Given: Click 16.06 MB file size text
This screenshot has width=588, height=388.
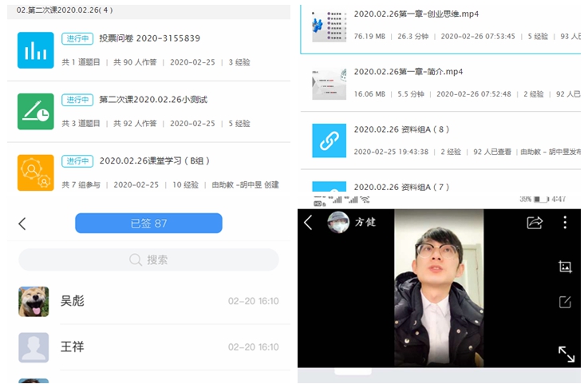Looking at the screenshot, I should click(x=369, y=94).
